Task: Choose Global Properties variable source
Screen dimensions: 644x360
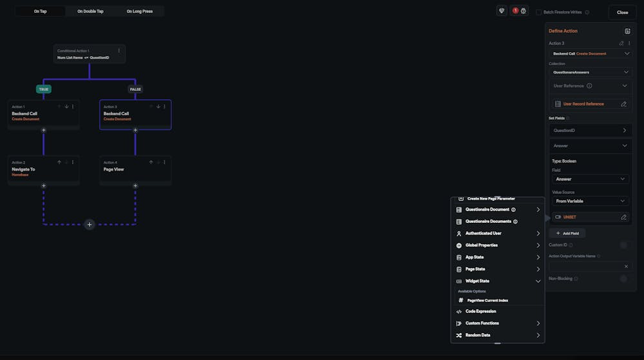Action: click(x=498, y=245)
